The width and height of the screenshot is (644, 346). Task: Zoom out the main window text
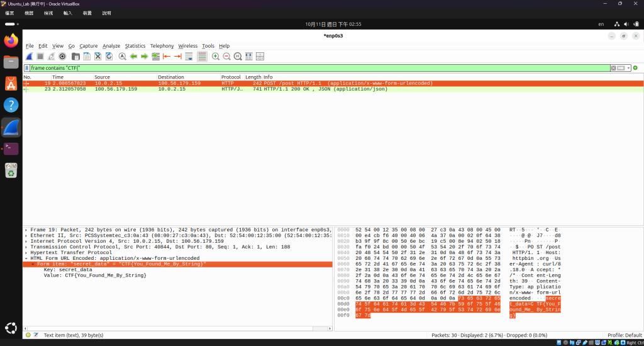pos(226,57)
